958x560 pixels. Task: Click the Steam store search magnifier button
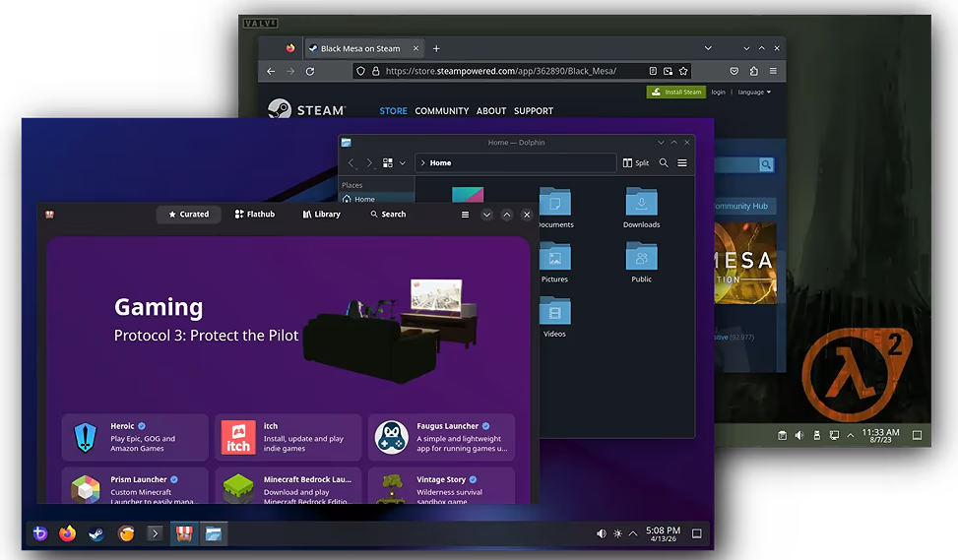(x=766, y=164)
